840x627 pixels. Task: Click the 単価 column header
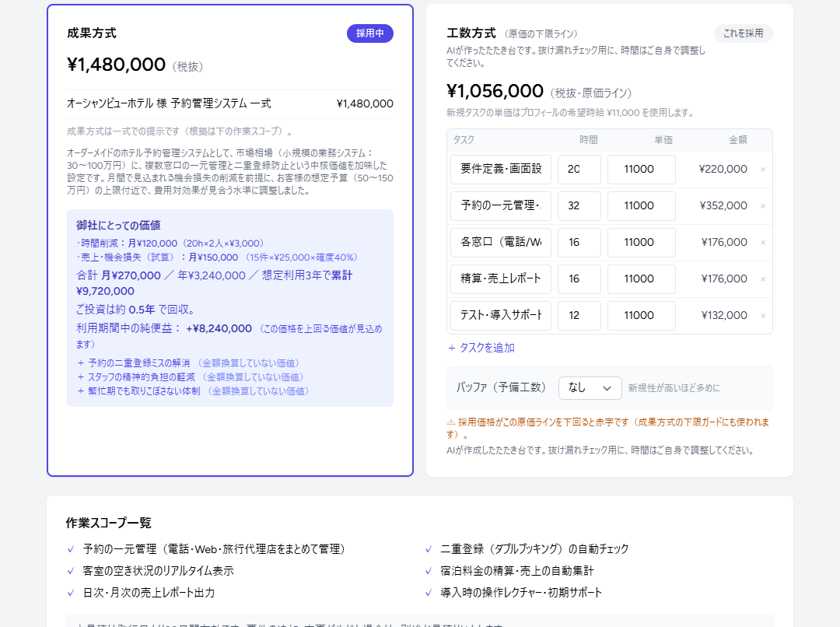pos(663,140)
